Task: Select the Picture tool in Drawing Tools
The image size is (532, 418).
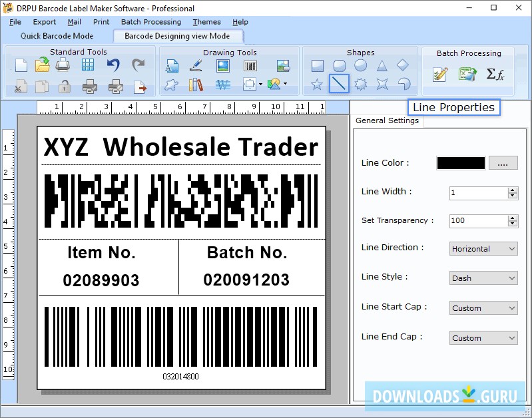Action: [223, 65]
